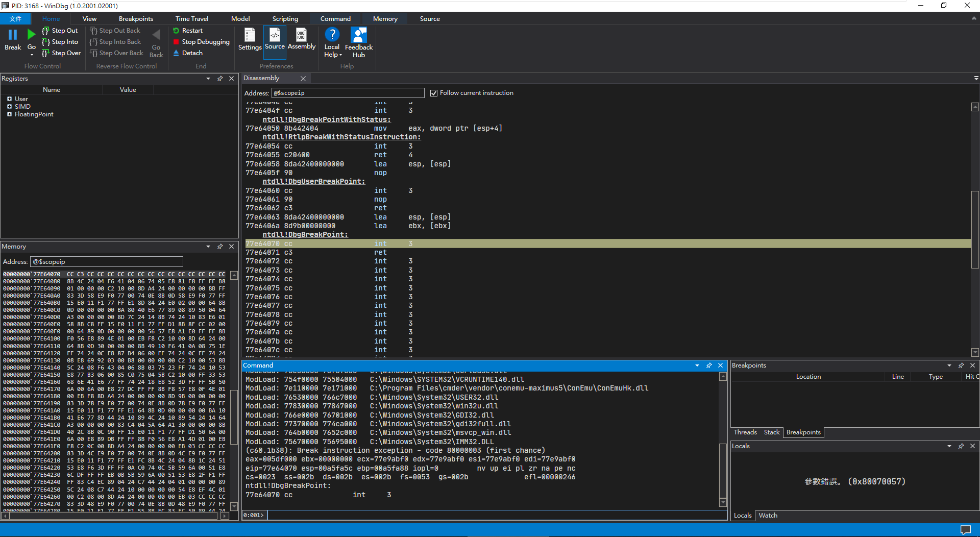Viewport: 980px width, 537px height.
Task: Switch to the Model ribbon tab
Action: (x=240, y=19)
